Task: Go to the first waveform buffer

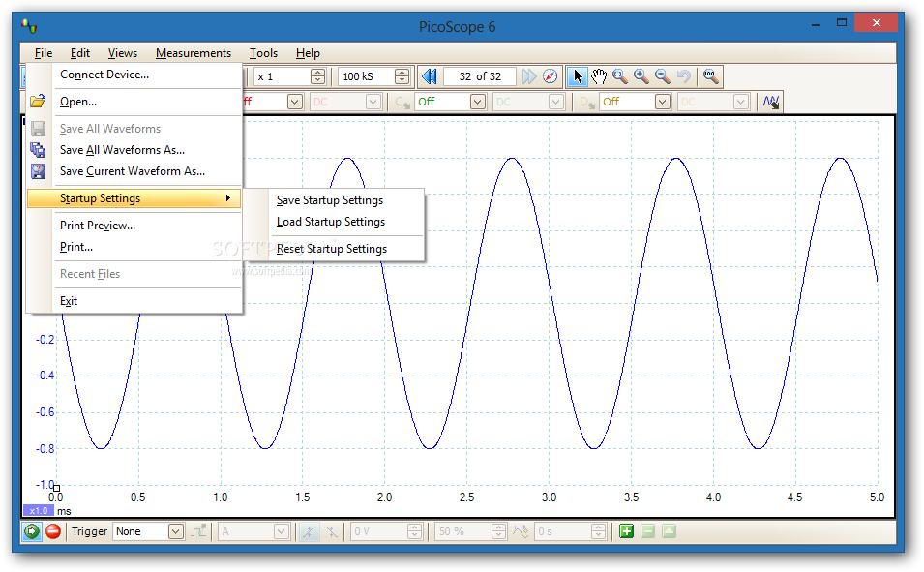Action: [x=429, y=76]
